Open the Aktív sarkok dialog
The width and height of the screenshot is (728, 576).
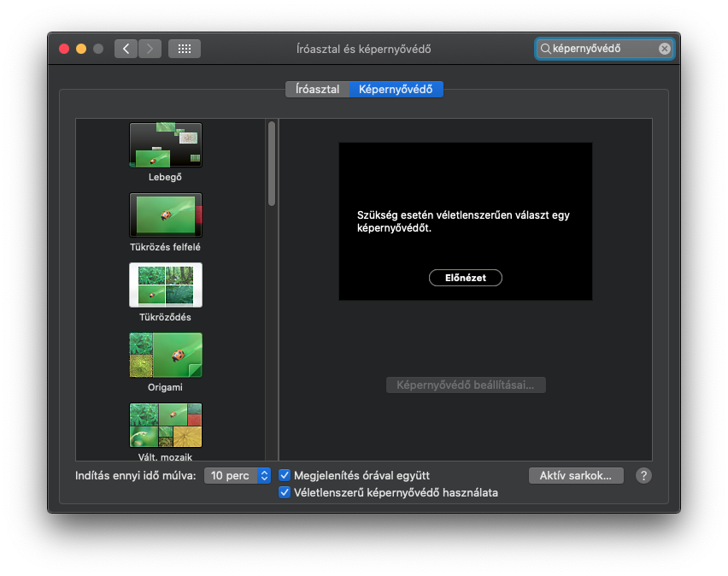pyautogui.click(x=576, y=476)
